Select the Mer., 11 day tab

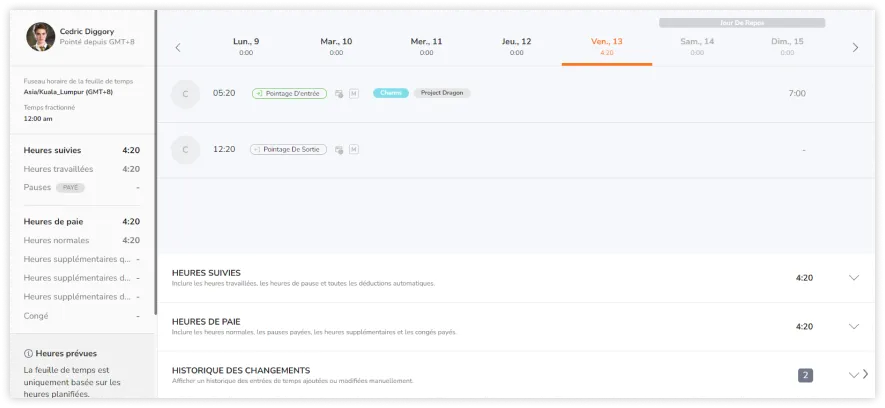coord(427,46)
